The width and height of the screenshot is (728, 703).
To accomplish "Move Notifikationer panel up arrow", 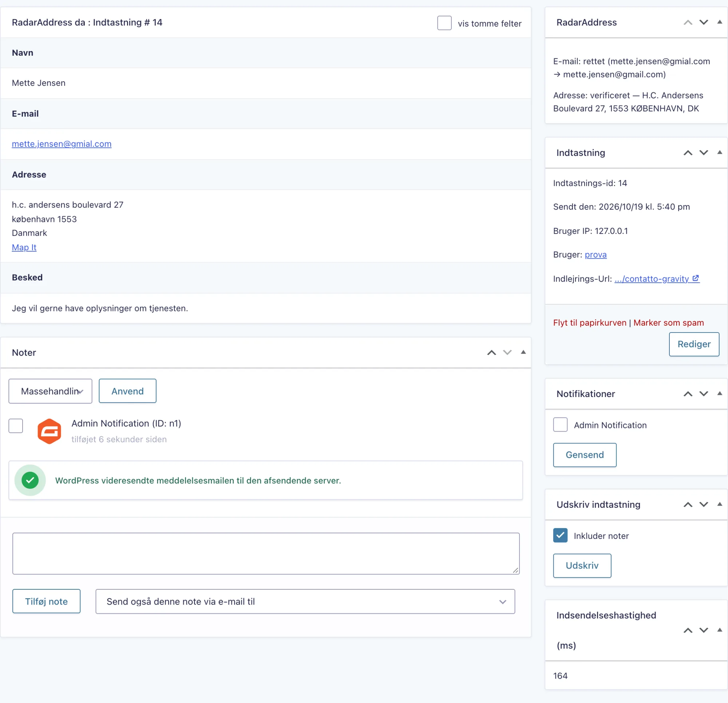I will coord(688,394).
